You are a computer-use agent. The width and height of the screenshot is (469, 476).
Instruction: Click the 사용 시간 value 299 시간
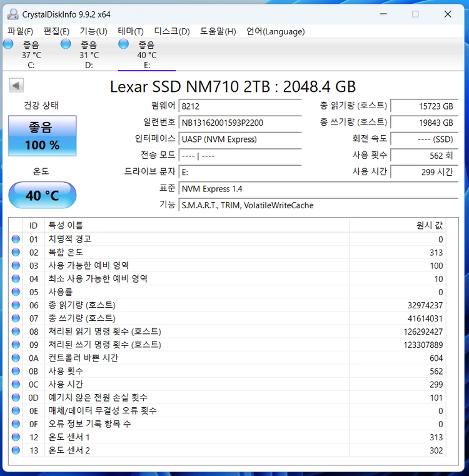point(425,172)
